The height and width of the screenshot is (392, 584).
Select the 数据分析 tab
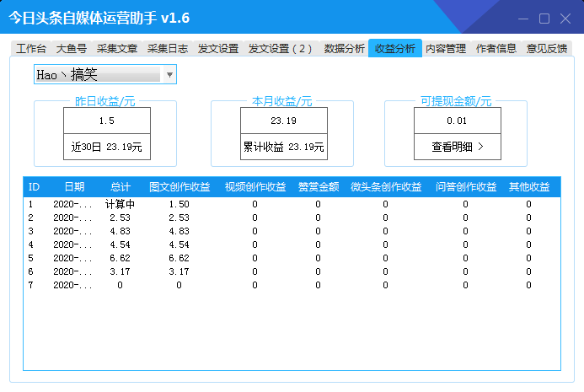tap(344, 49)
